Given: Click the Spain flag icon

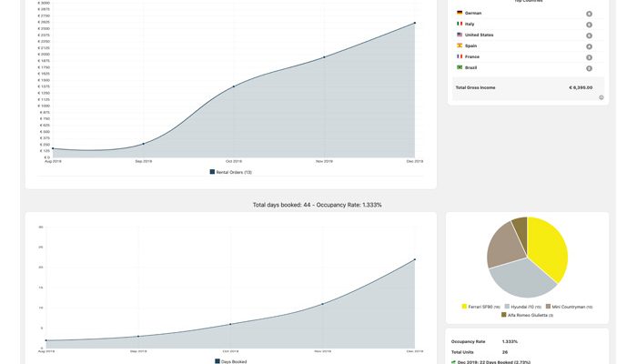Looking at the screenshot, I should 460,45.
